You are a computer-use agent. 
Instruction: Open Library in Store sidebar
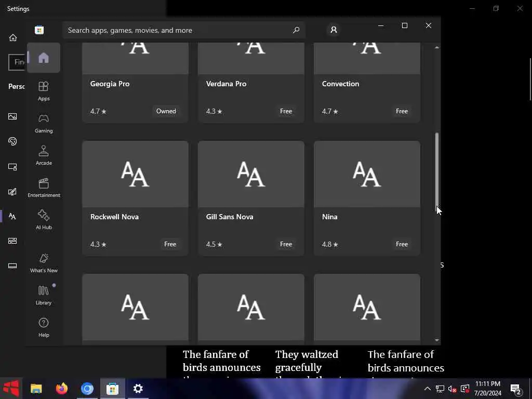click(x=44, y=296)
